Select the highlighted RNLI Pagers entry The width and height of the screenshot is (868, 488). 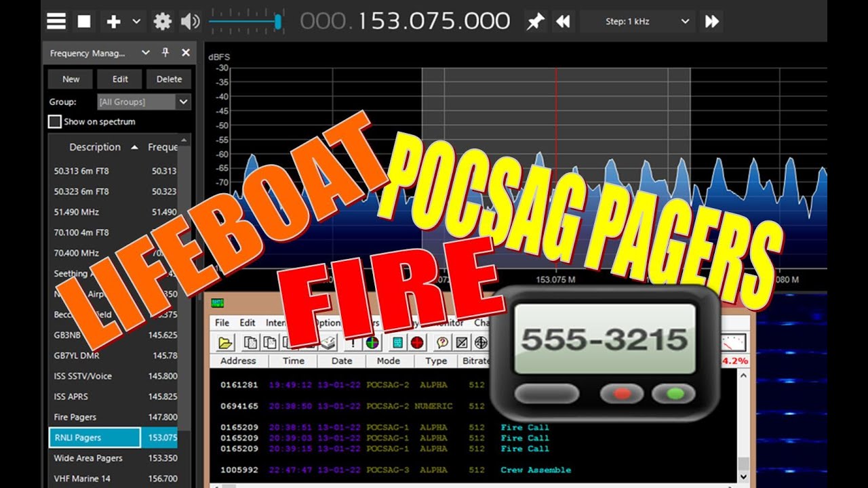coord(113,438)
